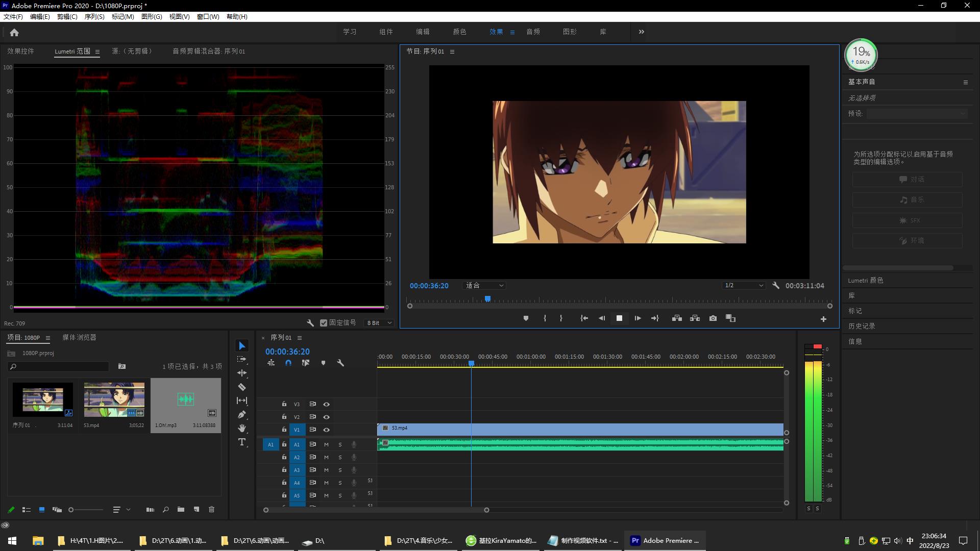Toggle lock on track V3

tap(284, 404)
